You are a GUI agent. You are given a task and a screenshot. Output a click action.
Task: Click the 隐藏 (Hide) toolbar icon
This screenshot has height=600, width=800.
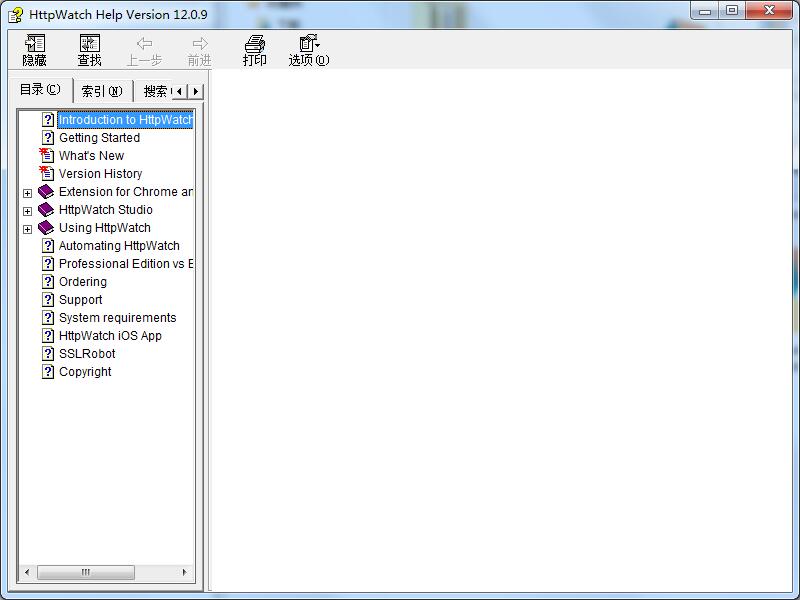(35, 47)
